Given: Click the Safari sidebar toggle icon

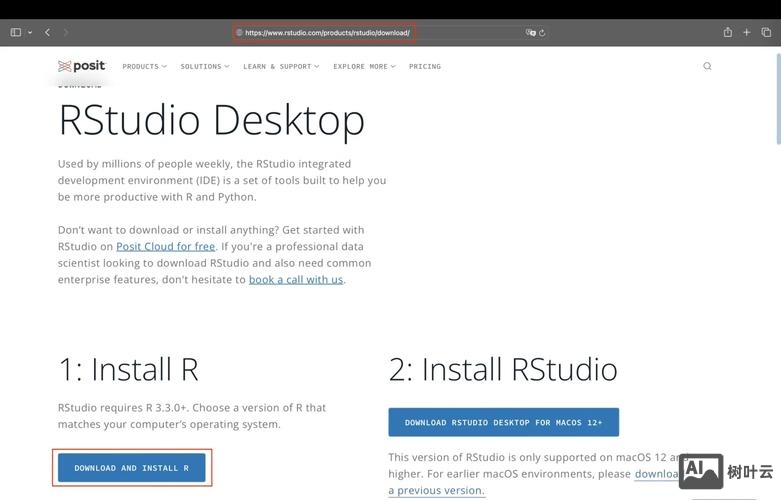Looking at the screenshot, I should point(15,32).
